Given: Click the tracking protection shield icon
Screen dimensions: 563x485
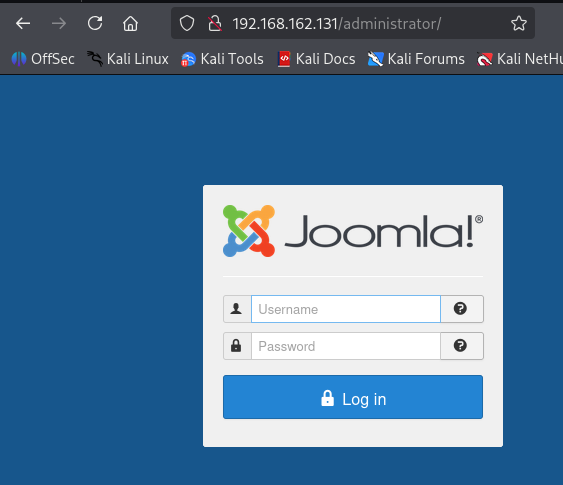Looking at the screenshot, I should pyautogui.click(x=187, y=24).
